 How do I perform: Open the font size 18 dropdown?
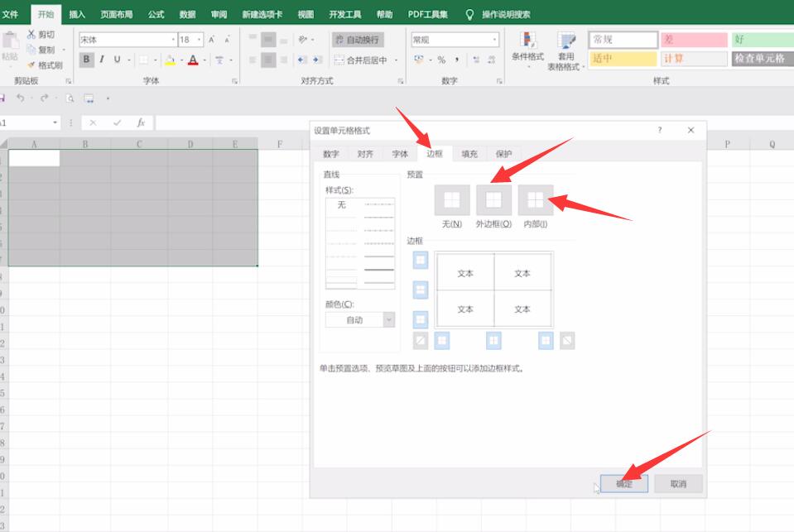click(199, 40)
